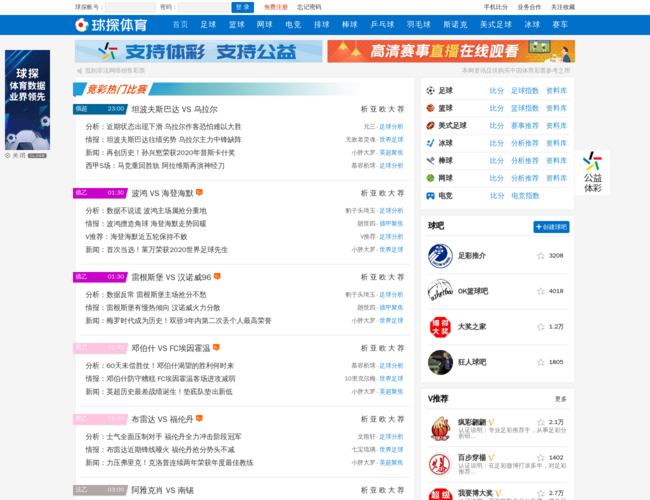Image resolution: width=650 pixels, height=500 pixels.
Task: Read 力压弗里克！克洛普连续两年荣获年度最佳教练
Action: tap(180, 463)
